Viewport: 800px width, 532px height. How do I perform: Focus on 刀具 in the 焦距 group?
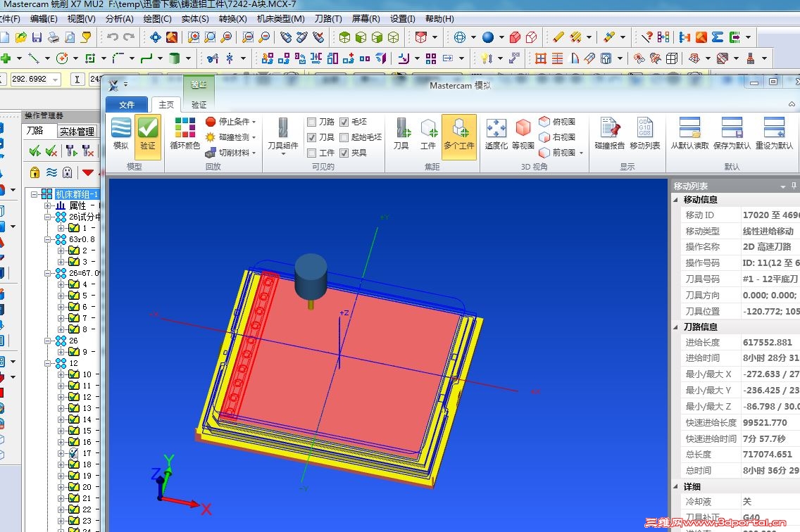click(401, 134)
